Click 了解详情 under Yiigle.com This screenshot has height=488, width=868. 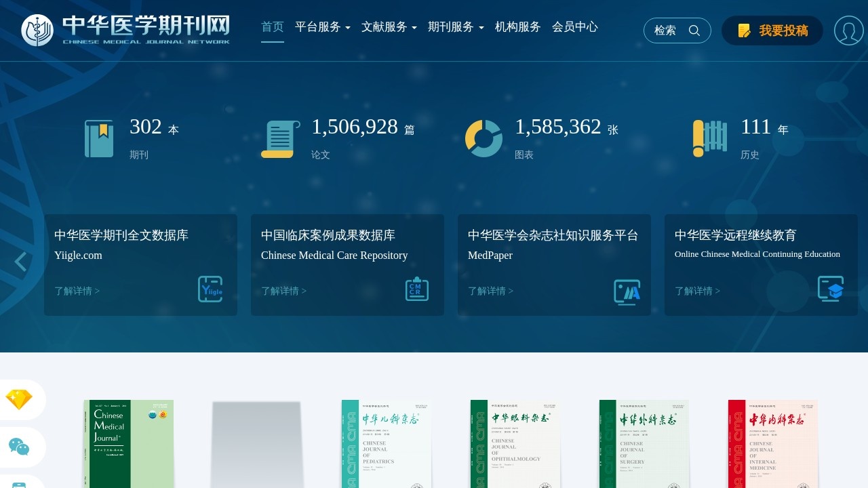(76, 291)
